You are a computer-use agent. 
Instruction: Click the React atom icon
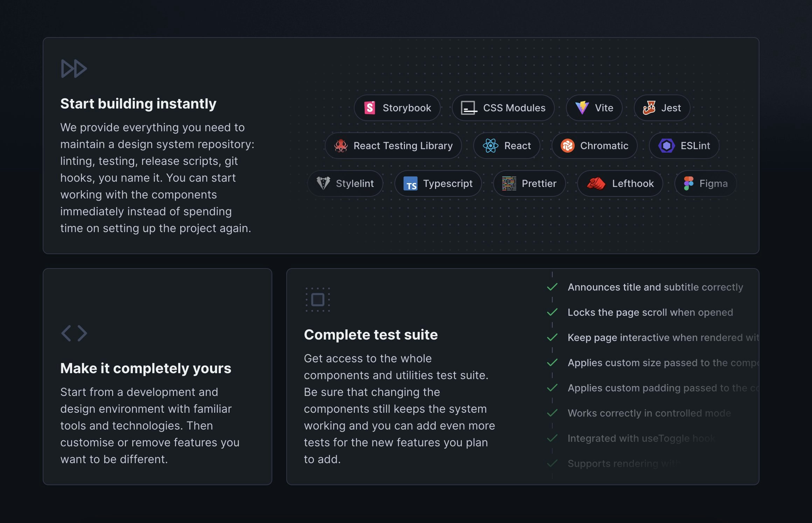490,146
